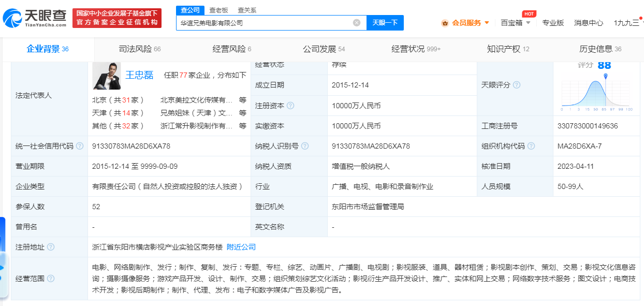Click the 天眼评分 distribution chart
The width and height of the screenshot is (644, 306).
tap(597, 93)
